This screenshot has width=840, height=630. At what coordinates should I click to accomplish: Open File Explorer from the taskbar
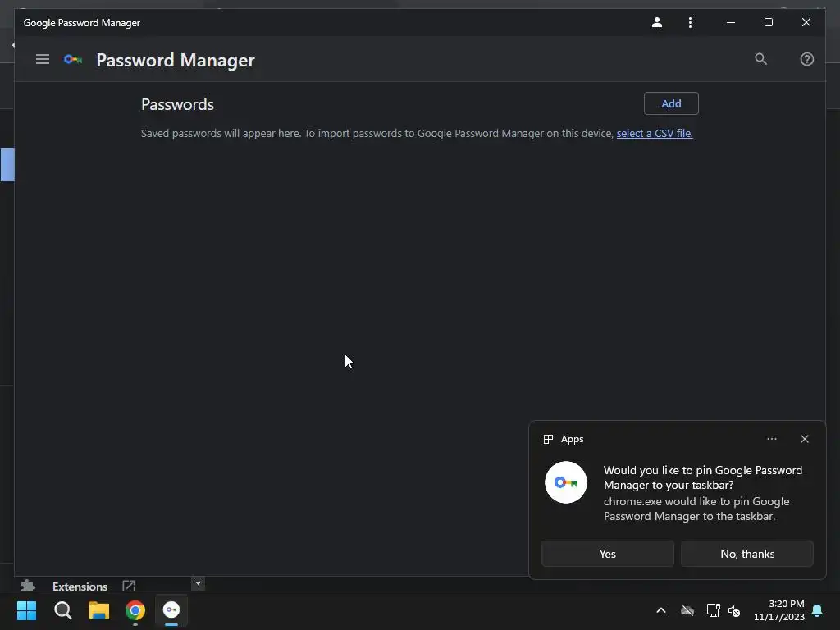(x=99, y=610)
